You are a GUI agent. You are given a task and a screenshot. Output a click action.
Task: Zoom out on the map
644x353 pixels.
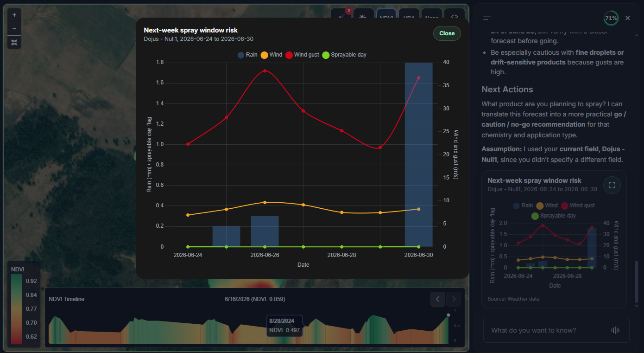(14, 28)
